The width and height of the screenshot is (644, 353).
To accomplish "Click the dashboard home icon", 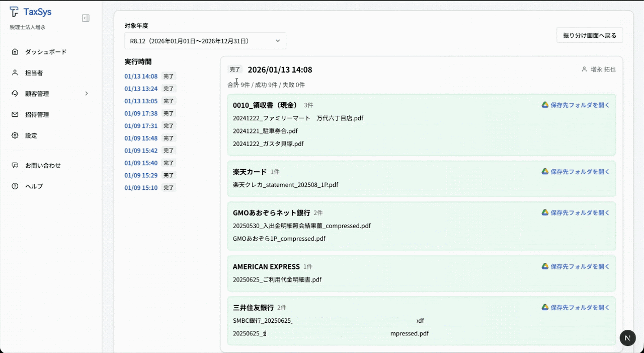I will pyautogui.click(x=15, y=52).
